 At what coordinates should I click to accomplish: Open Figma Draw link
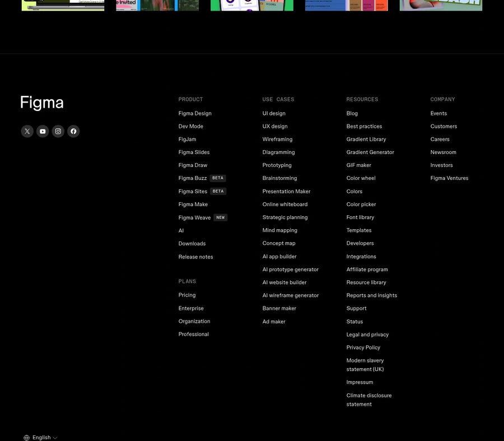(x=193, y=165)
